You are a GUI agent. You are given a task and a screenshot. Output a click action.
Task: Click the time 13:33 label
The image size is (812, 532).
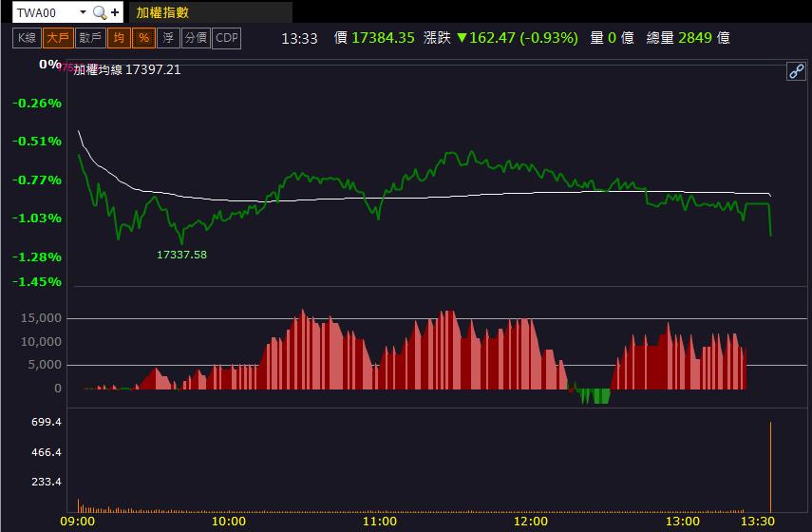[x=299, y=38]
